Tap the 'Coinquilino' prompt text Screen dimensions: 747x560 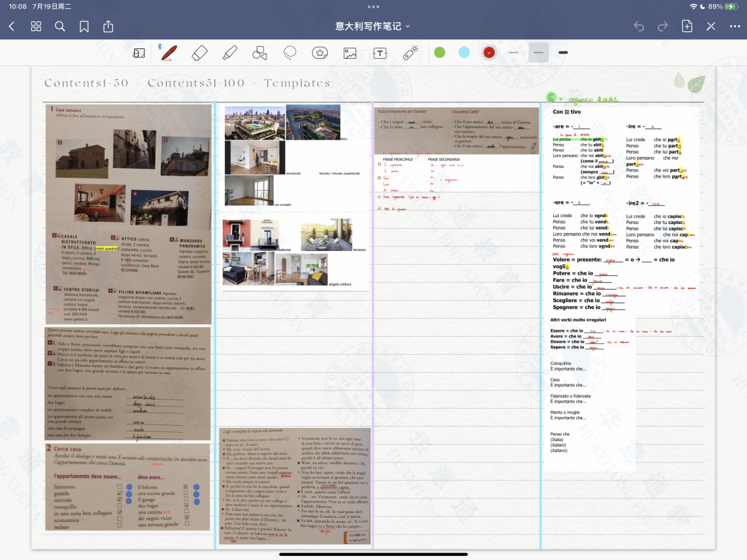click(x=561, y=364)
